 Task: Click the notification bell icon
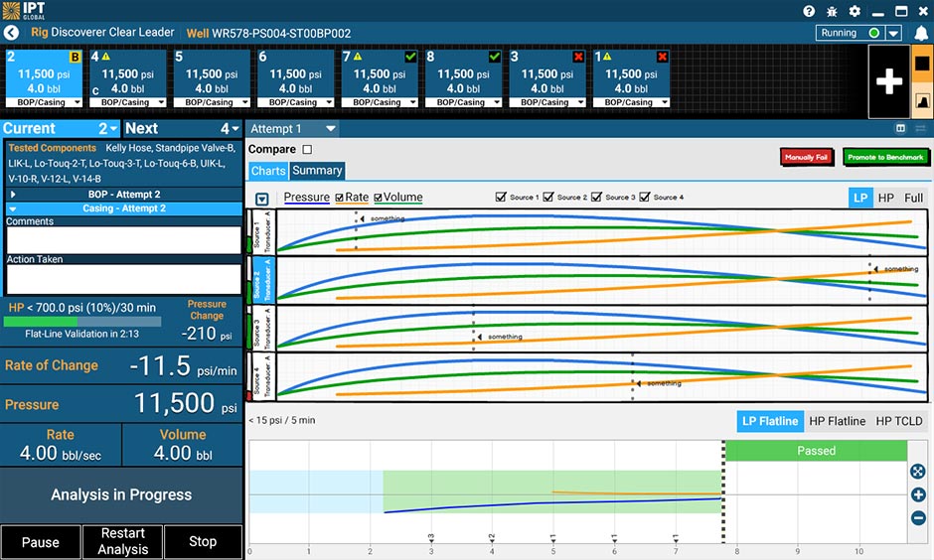(x=921, y=33)
